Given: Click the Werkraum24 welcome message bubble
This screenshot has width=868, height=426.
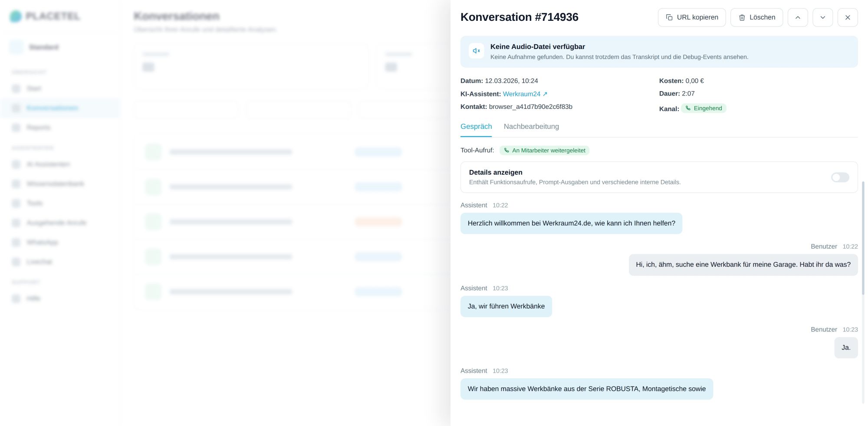Looking at the screenshot, I should pyautogui.click(x=571, y=223).
